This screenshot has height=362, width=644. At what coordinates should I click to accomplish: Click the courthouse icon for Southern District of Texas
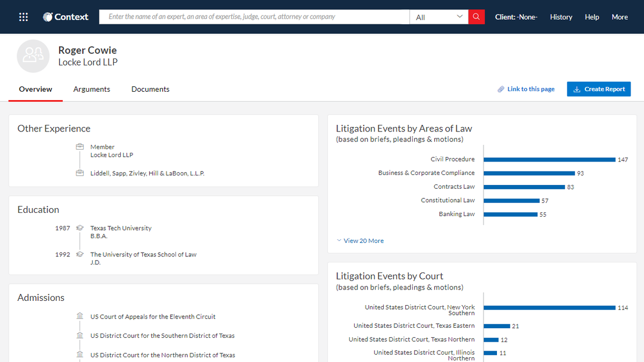tap(80, 335)
